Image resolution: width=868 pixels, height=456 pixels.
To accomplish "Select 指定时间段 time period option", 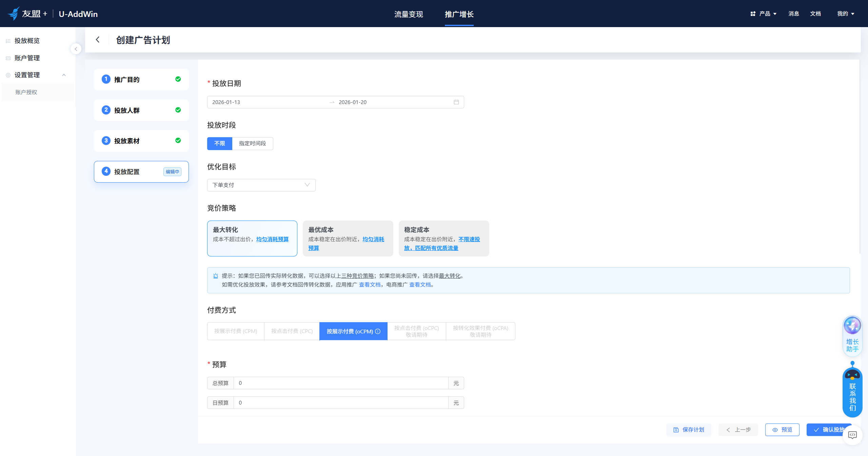I will tap(253, 144).
